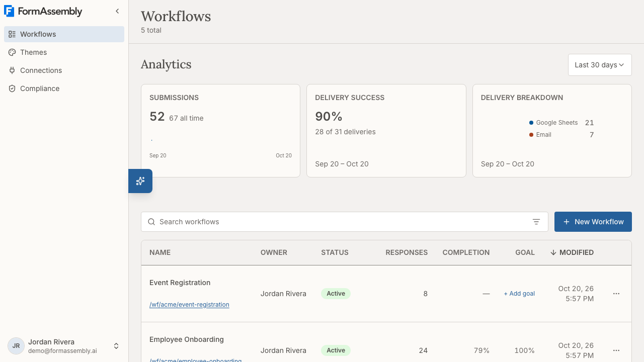Click the Active status of Event Registration
This screenshot has height=362, width=644.
click(336, 294)
